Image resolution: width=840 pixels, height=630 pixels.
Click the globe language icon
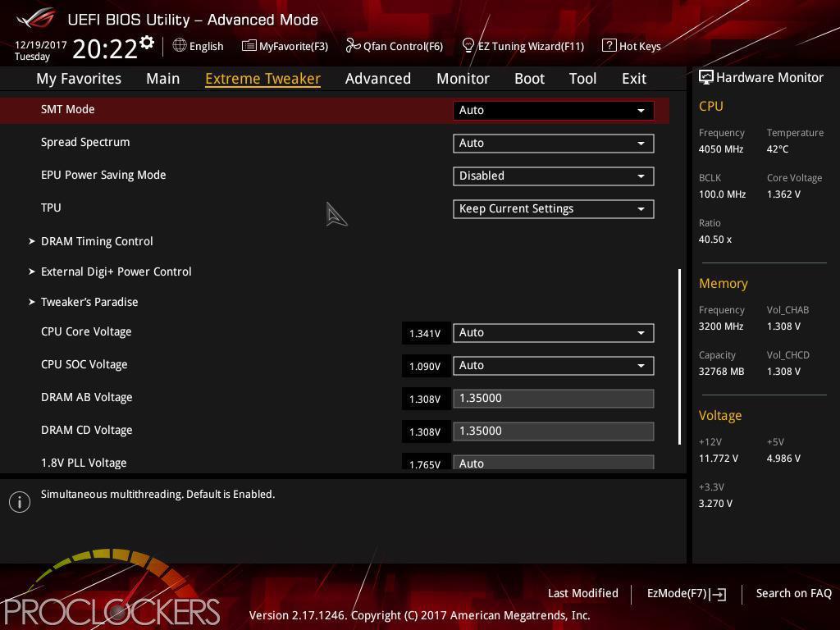coord(180,45)
